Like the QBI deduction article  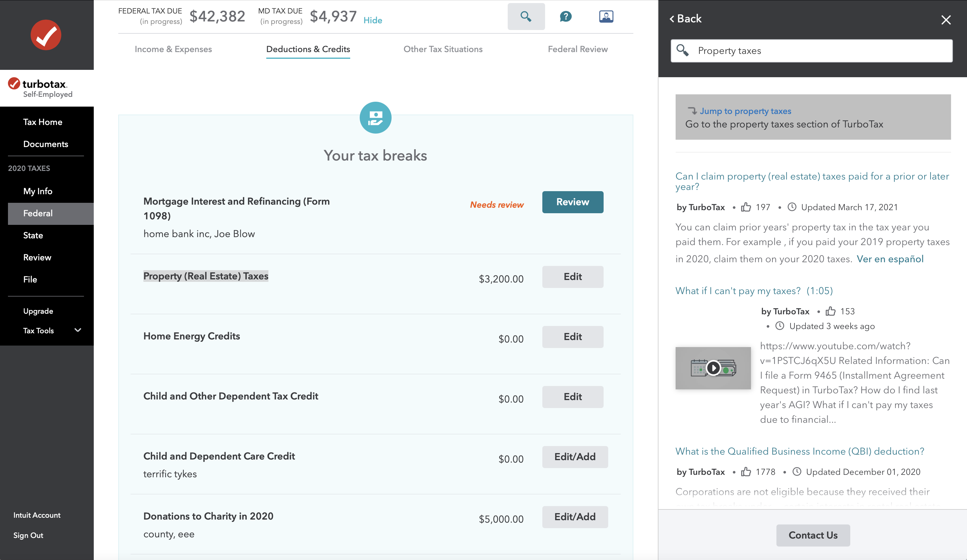(745, 472)
